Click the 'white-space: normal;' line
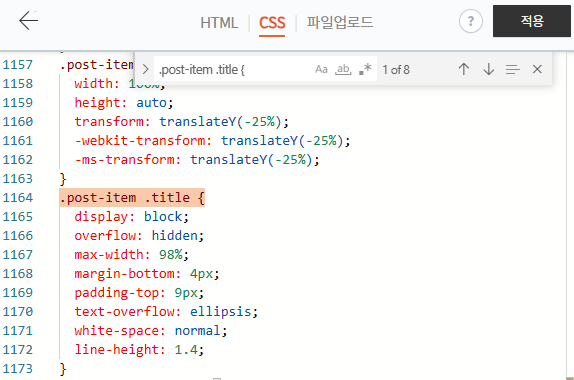Viewport: 574px width, 380px height. (151, 331)
